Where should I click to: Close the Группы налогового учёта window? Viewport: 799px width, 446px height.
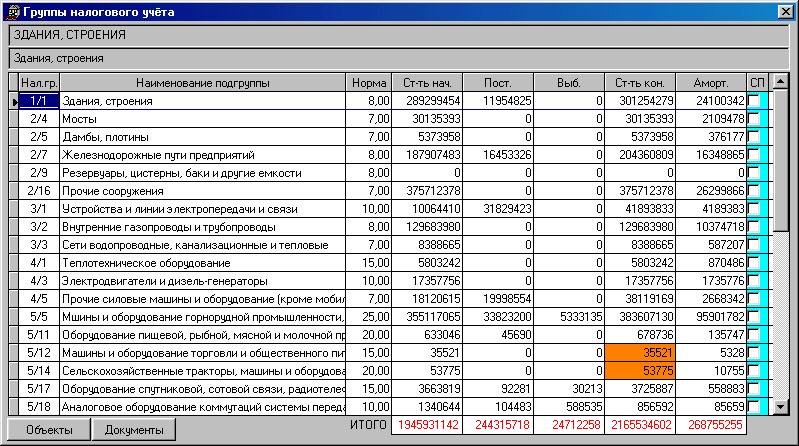click(x=785, y=12)
